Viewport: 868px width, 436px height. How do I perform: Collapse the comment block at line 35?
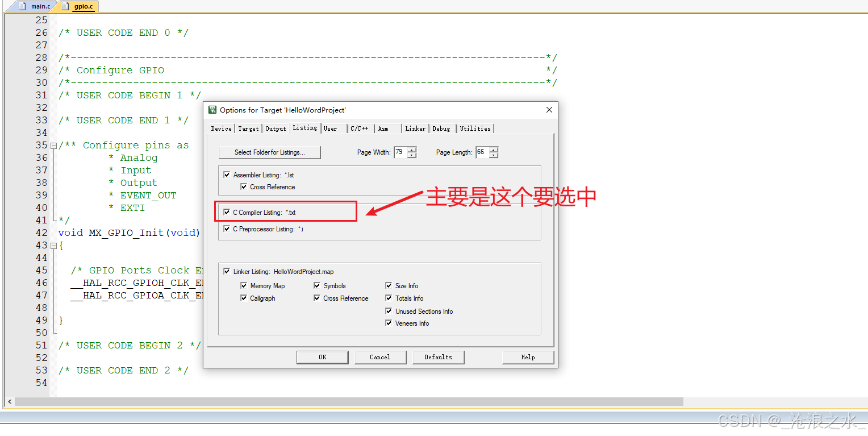tap(53, 146)
